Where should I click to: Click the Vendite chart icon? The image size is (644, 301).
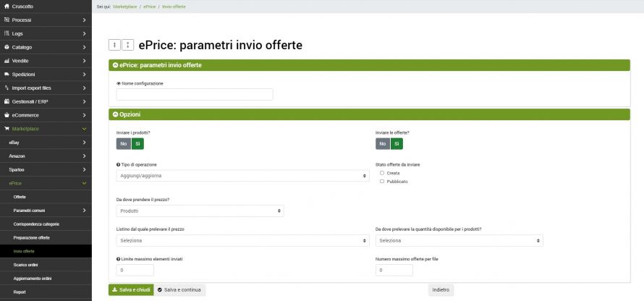coord(7,61)
